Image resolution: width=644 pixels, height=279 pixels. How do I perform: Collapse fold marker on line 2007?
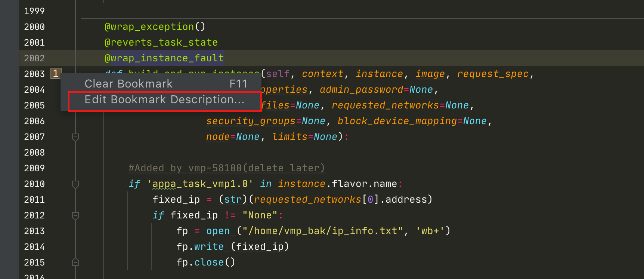pyautogui.click(x=75, y=137)
